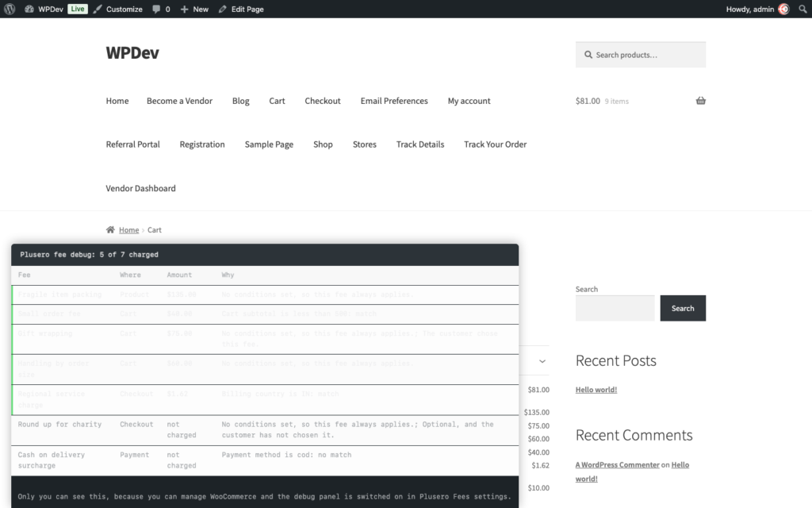Screen dimensions: 812x508
Task: Open the Stores page
Action: pyautogui.click(x=365, y=144)
